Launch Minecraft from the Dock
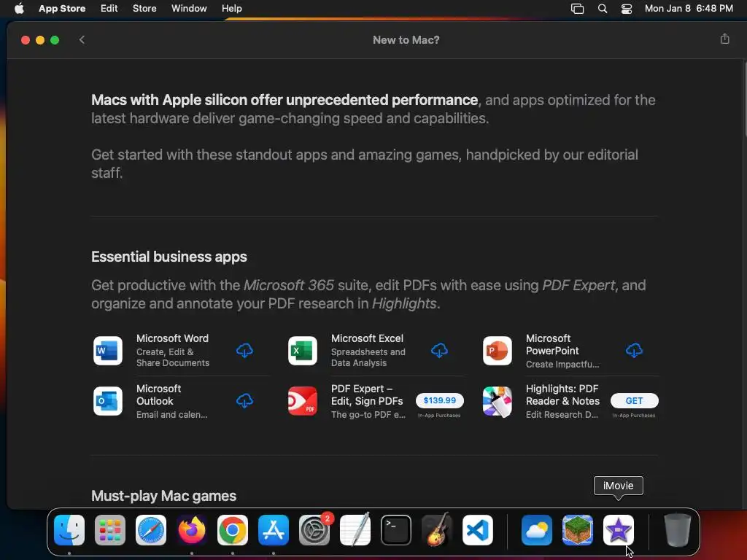747x560 pixels. (578, 530)
